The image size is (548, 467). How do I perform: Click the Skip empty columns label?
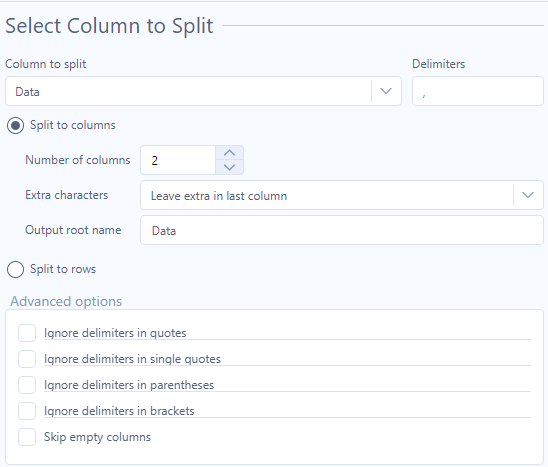(97, 437)
